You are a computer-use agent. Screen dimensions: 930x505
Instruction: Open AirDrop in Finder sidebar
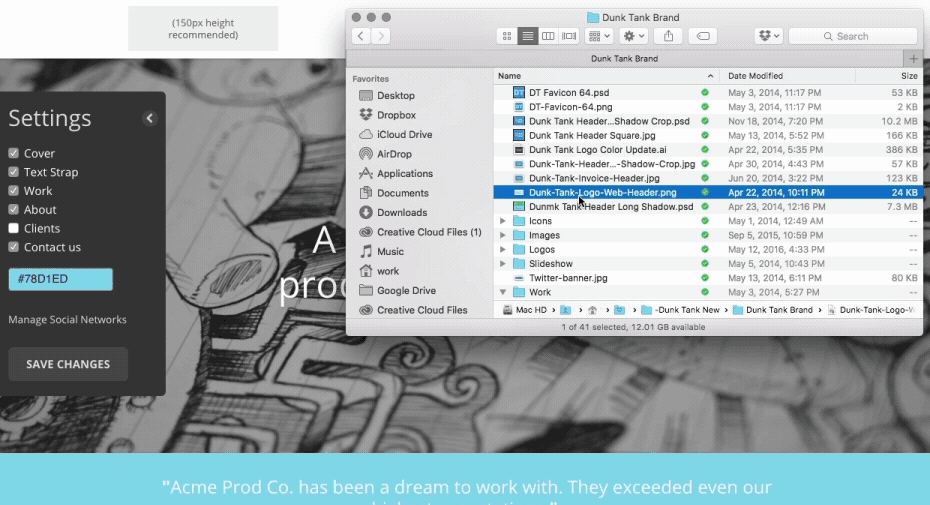tap(394, 154)
